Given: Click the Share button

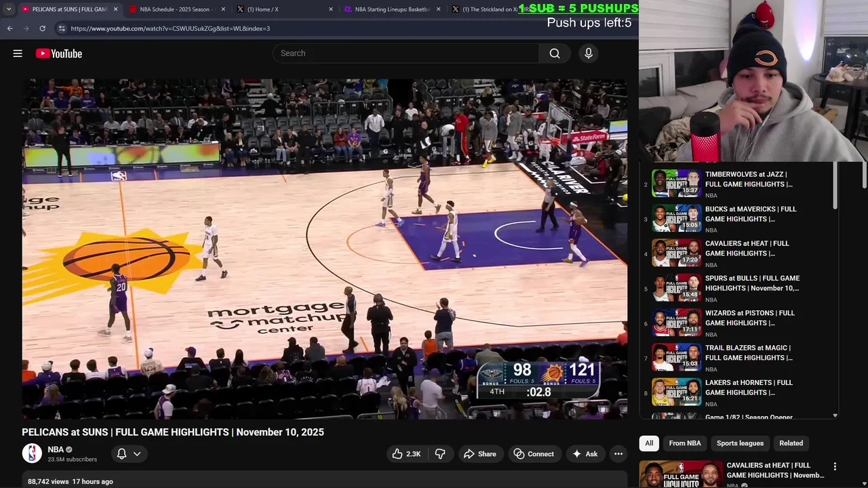Looking at the screenshot, I should (x=479, y=454).
